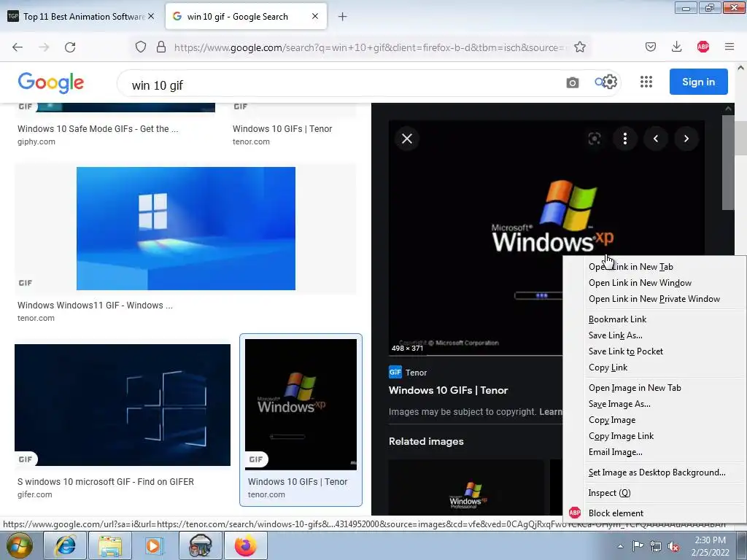Open Windows Explorer folder on taskbar

click(110, 545)
